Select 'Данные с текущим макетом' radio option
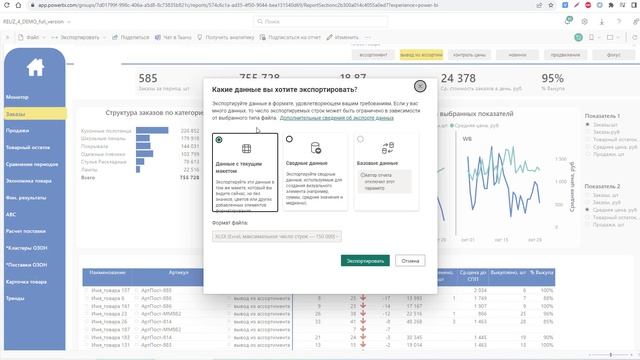Viewport: 640px width, 360px height. tap(219, 140)
